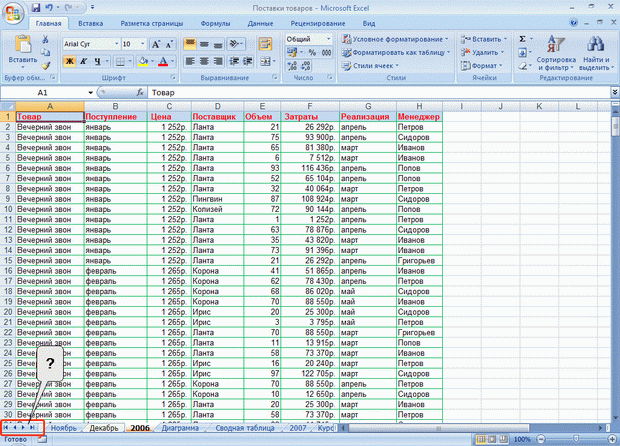
Task: Click the AutoSum sigma icon
Action: coord(522,39)
